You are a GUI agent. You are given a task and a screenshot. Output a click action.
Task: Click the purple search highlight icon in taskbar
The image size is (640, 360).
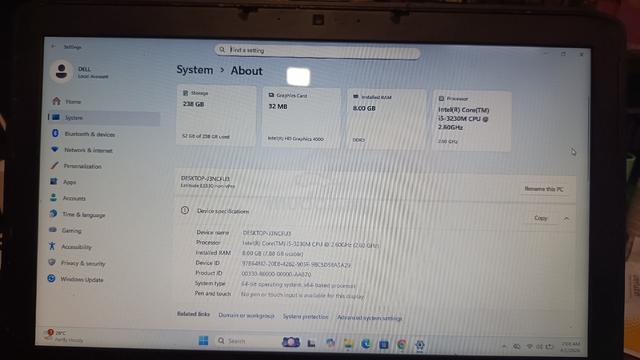tap(291, 342)
